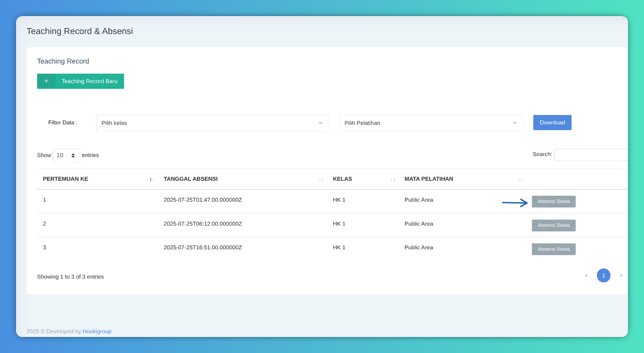This screenshot has width=644, height=353.
Task: Open Absensi Siswa for pertemuan 3
Action: click(554, 249)
